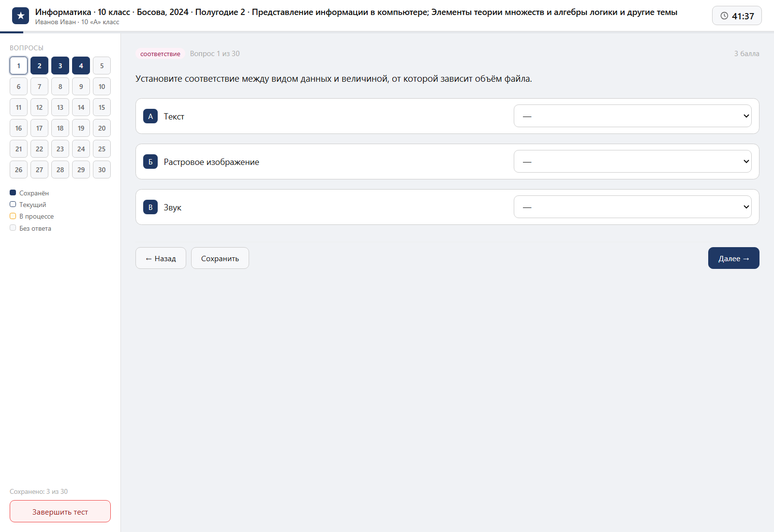Click the Назад button
The width and height of the screenshot is (774, 532).
coord(161,258)
